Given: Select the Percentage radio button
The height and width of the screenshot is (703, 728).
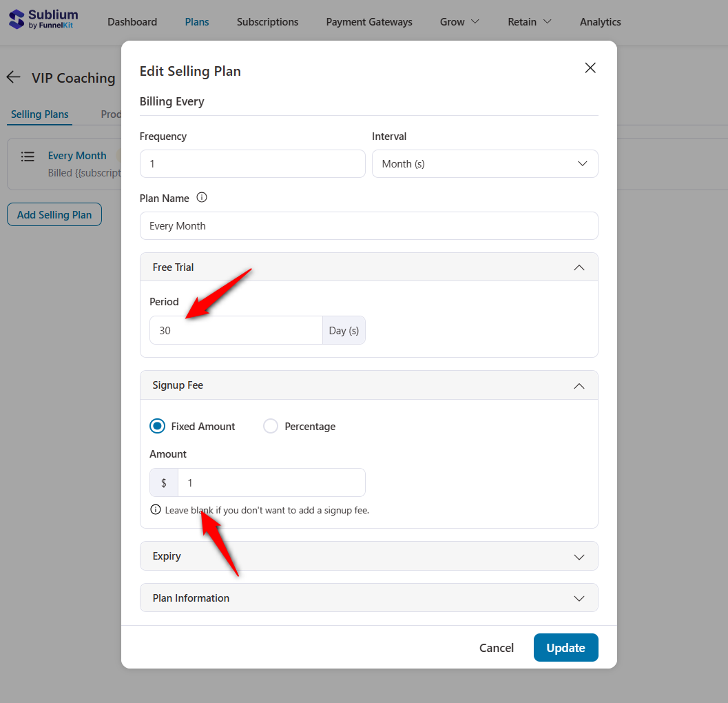Looking at the screenshot, I should [270, 426].
